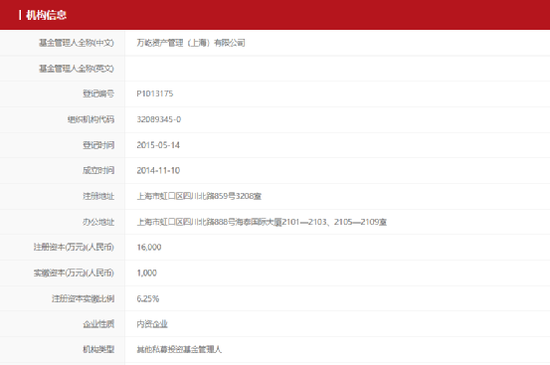550x365 pixels.
Task: Select the 注册资本(万元)(人民币) label
Action: coord(74,247)
